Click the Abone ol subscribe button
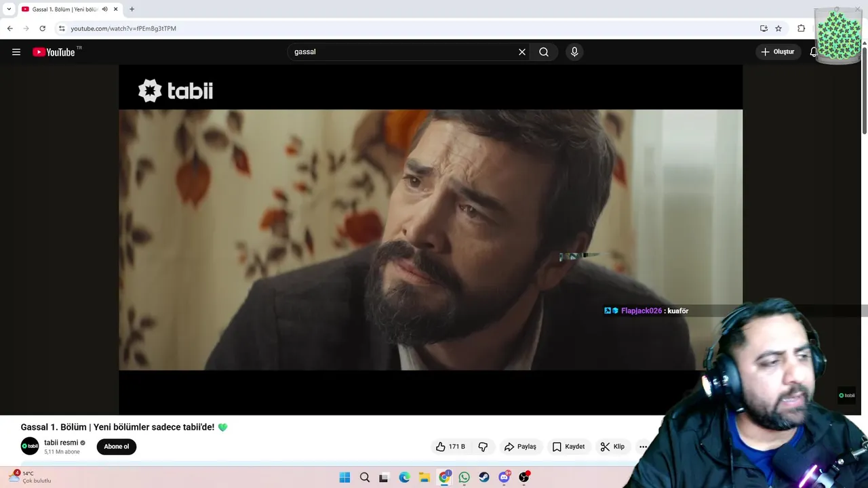Image resolution: width=868 pixels, height=488 pixels. coord(117,447)
